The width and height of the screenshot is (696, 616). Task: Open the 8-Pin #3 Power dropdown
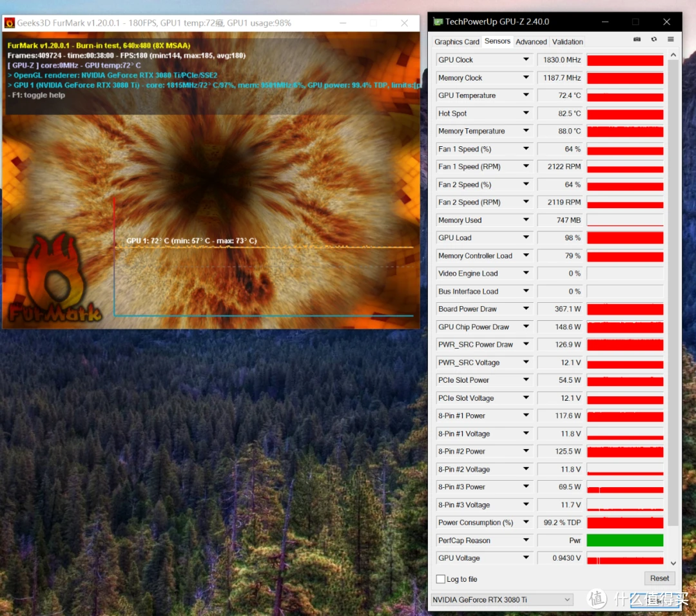coord(526,487)
